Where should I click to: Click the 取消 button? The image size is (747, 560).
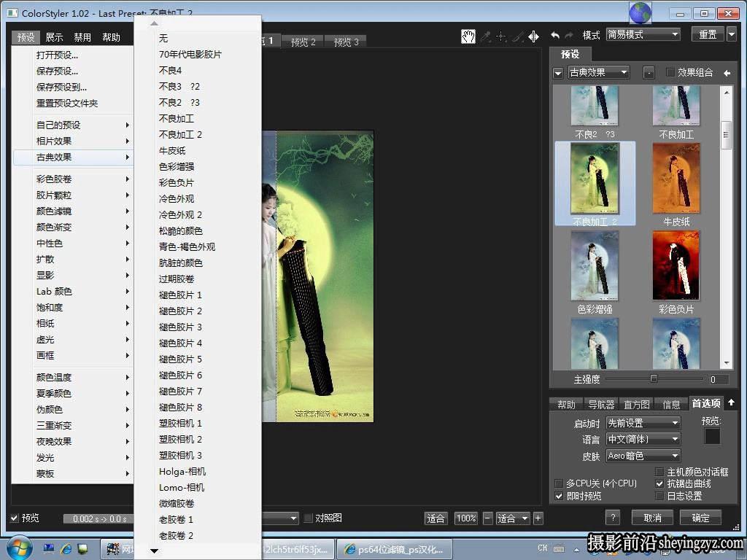[652, 518]
